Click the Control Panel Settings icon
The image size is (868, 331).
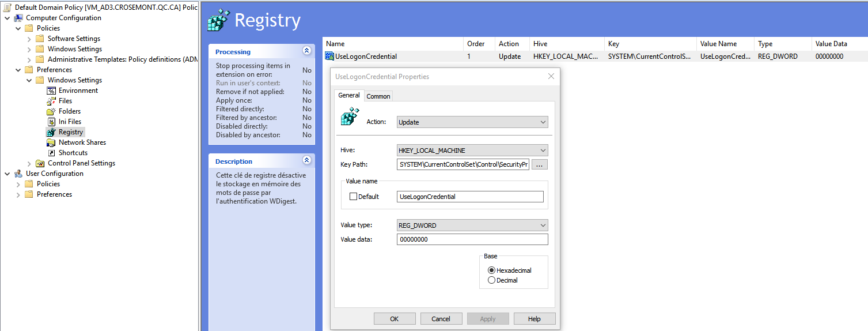[40, 163]
